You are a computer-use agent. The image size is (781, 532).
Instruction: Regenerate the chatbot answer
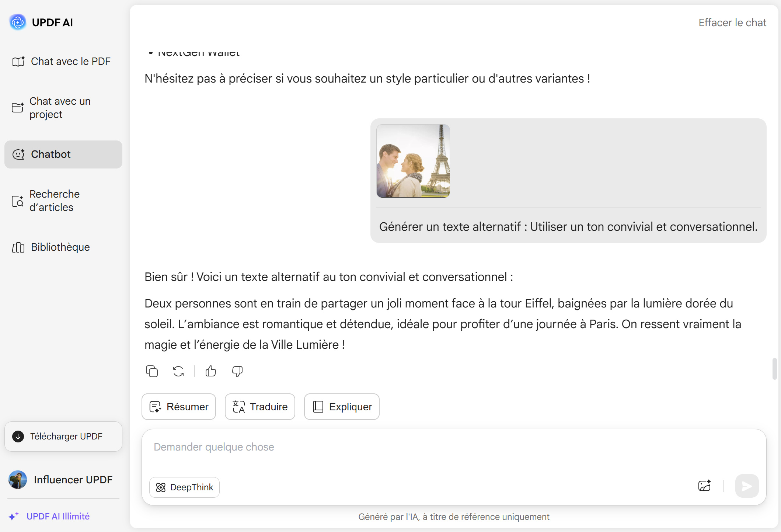[x=178, y=371]
